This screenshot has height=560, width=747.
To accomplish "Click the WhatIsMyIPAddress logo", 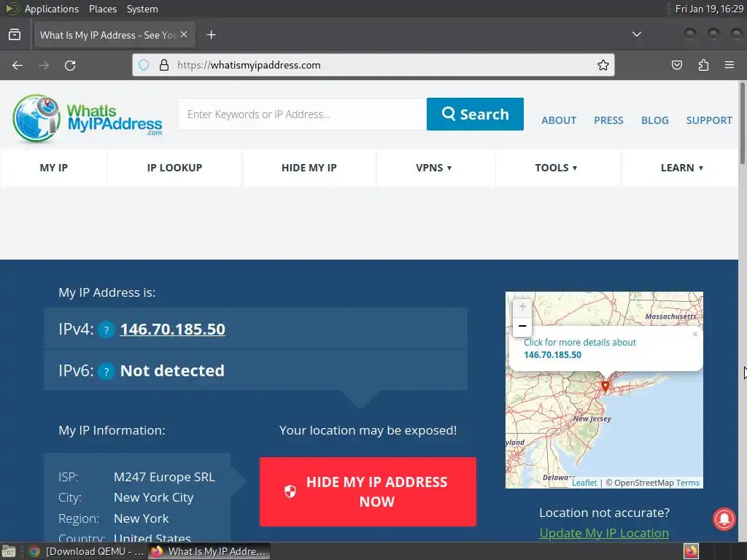I will point(88,119).
